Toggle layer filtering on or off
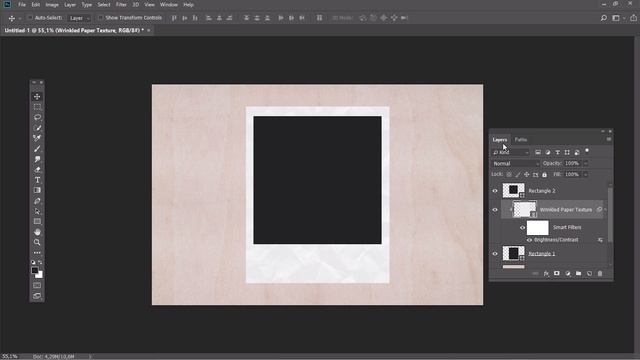This screenshot has width=640, height=360. [x=587, y=151]
